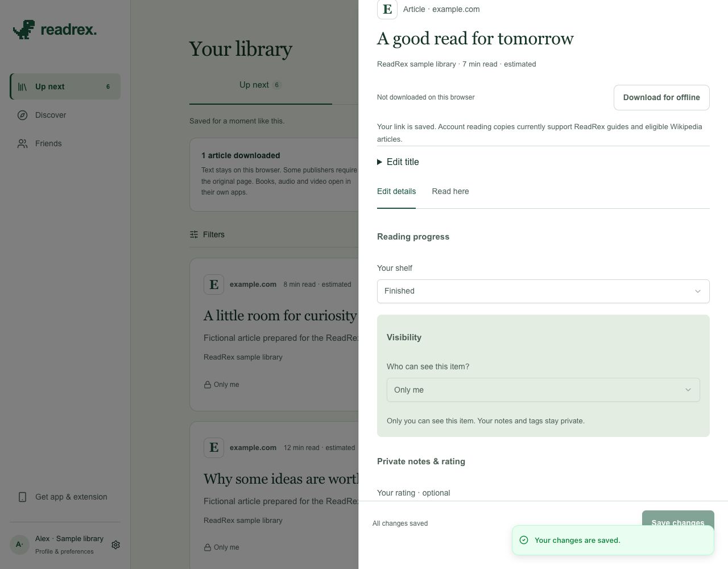Viewport: 728px width, 569px height.
Task: Click the 'Article · example.com' label in the panel
Action: click(x=441, y=9)
